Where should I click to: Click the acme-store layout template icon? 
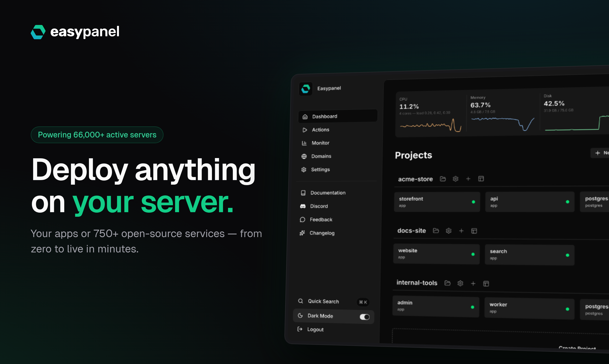[481, 179]
